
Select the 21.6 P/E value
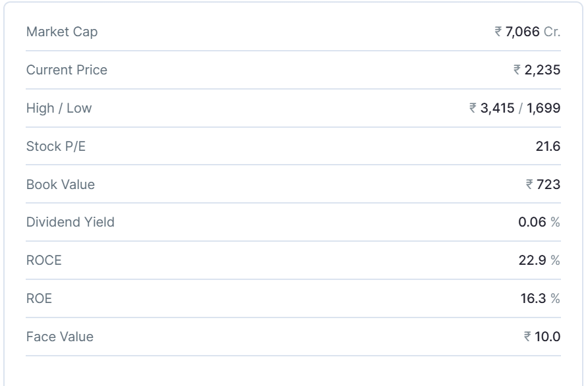tap(548, 146)
